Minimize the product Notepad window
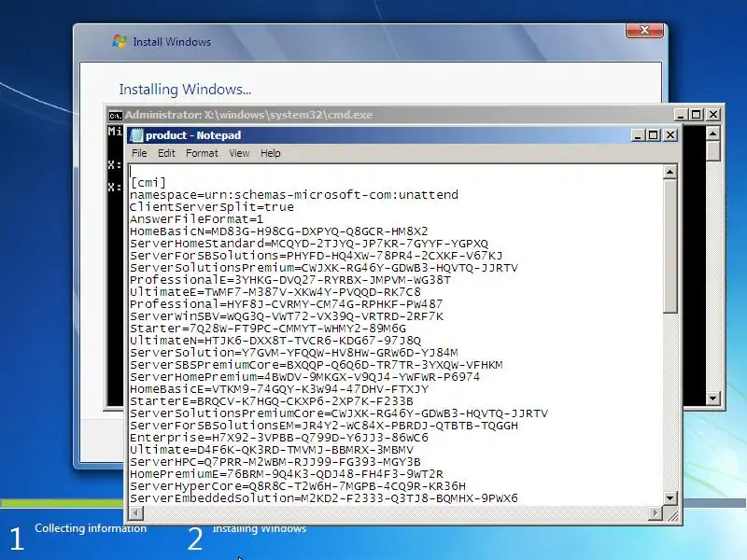Screen dimensions: 747x560 click(x=638, y=135)
